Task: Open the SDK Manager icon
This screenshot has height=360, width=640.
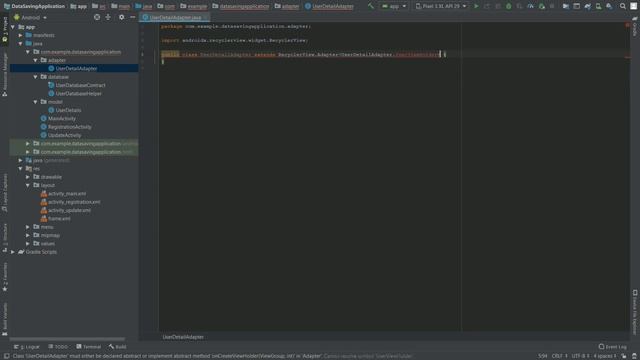Action: pos(609,6)
